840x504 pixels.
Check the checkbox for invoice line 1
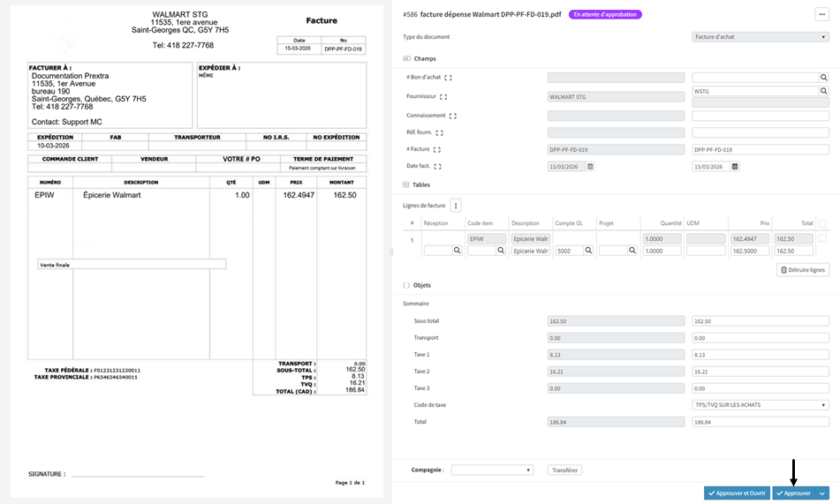point(823,238)
